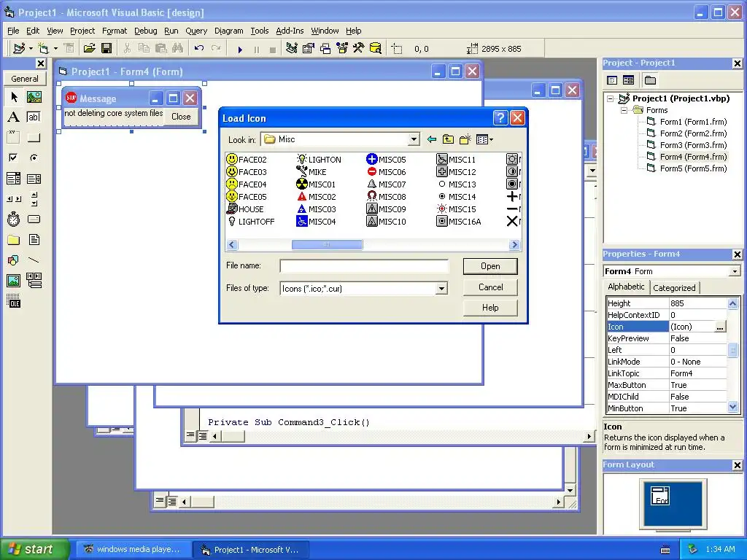Image resolution: width=747 pixels, height=560 pixels.
Task: Select the Pointer tool in toolbox
Action: pos(14,97)
